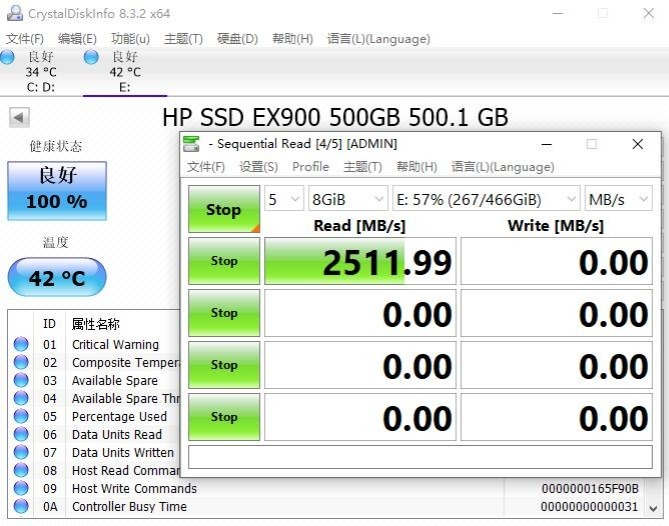The width and height of the screenshot is (669, 526).
Task: Click the comment field at bottom of benchmark
Action: tap(420, 457)
